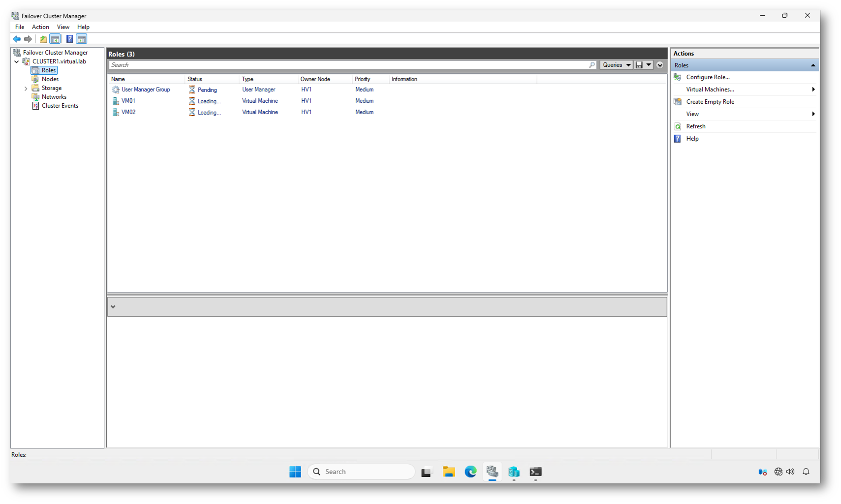Screen dimensions: 841x504
Task: Collapse the CLUSTER1.virtual.lab tree node
Action: click(17, 62)
